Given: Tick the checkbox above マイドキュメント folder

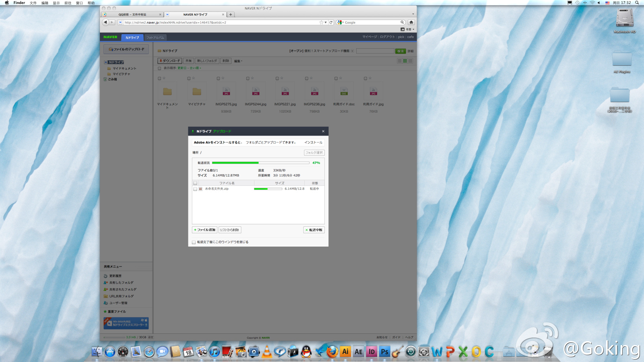Looking at the screenshot, I should click(159, 78).
